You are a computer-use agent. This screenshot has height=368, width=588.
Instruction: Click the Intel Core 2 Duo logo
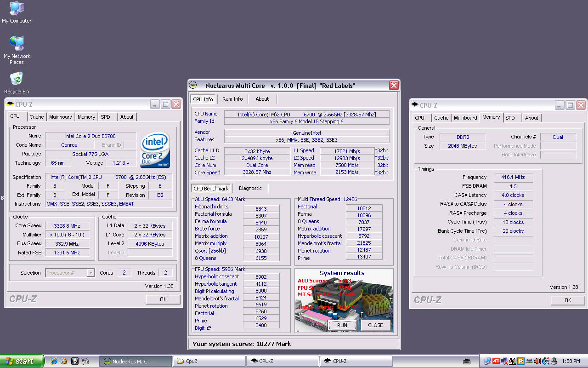coord(155,150)
